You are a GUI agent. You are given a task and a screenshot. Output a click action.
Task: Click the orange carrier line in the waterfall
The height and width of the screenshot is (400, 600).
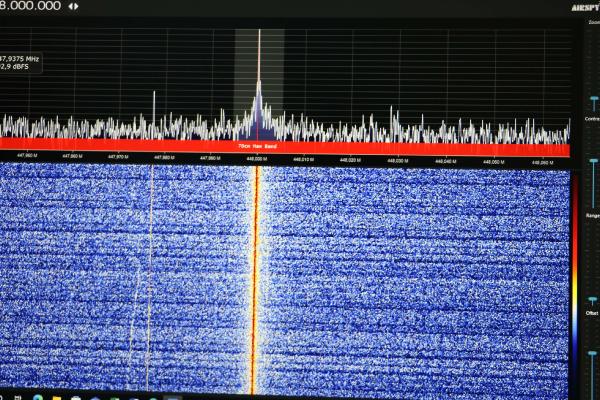256,280
